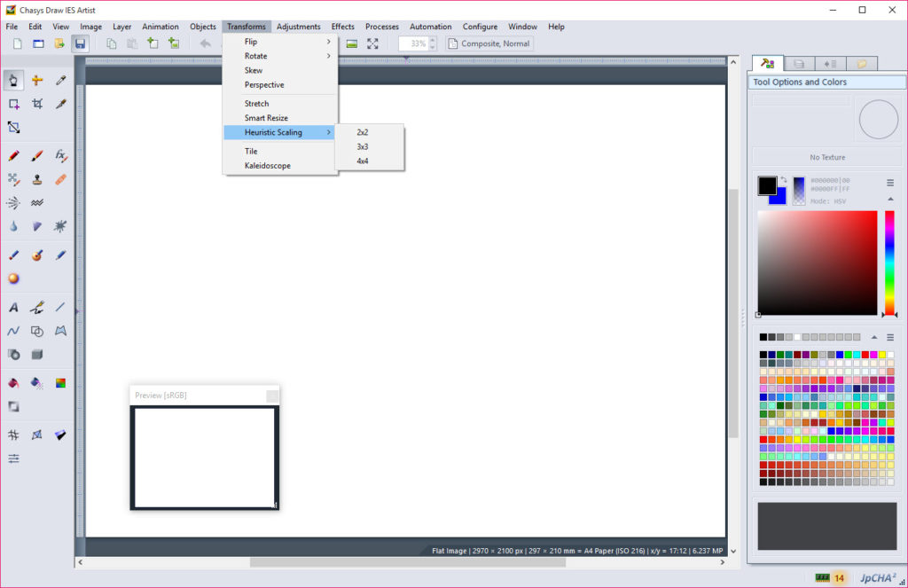
Task: Click the black foreground color swatch
Action: tap(766, 185)
